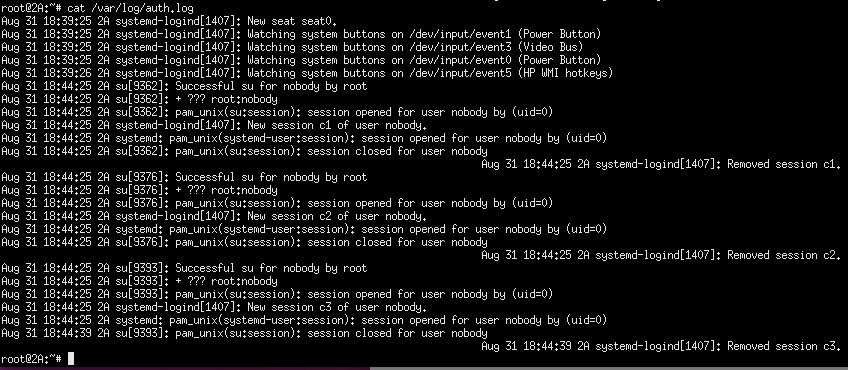Click the 'cat /var/log/auth.log' command text
Screen dimensions: 848x370
point(130,8)
